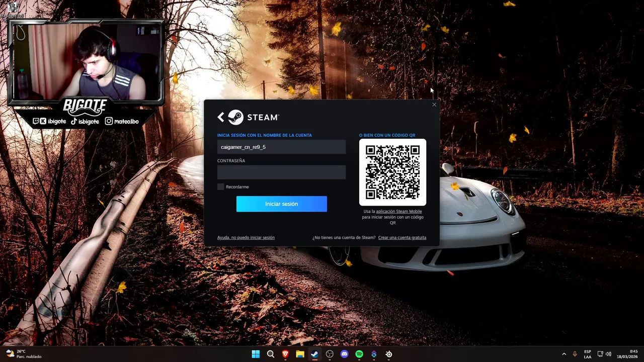Enable the Recordarme checkbox
The height and width of the screenshot is (362, 644).
pyautogui.click(x=220, y=187)
